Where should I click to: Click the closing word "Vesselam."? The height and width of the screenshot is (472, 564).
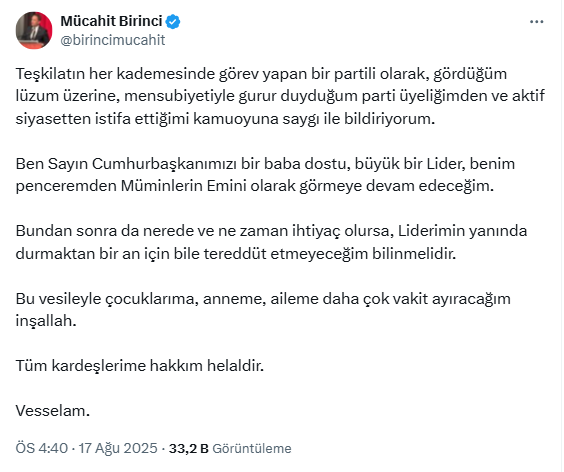pos(53,411)
